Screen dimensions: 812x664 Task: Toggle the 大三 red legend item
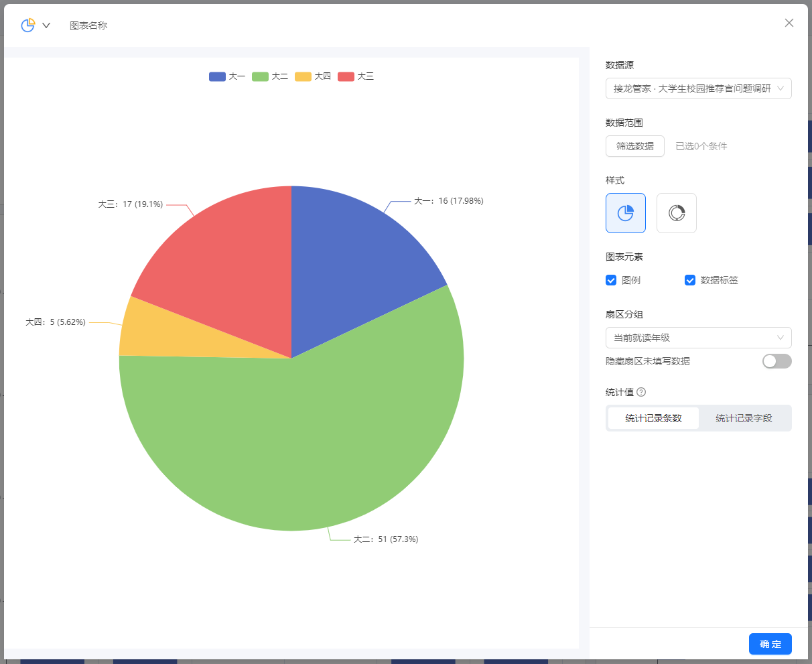point(356,76)
